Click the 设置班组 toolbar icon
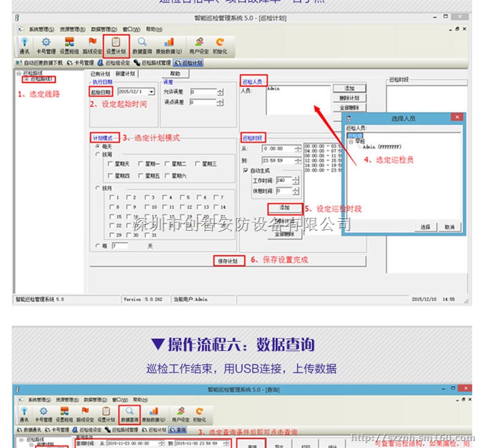The image size is (485, 448). 68,45
